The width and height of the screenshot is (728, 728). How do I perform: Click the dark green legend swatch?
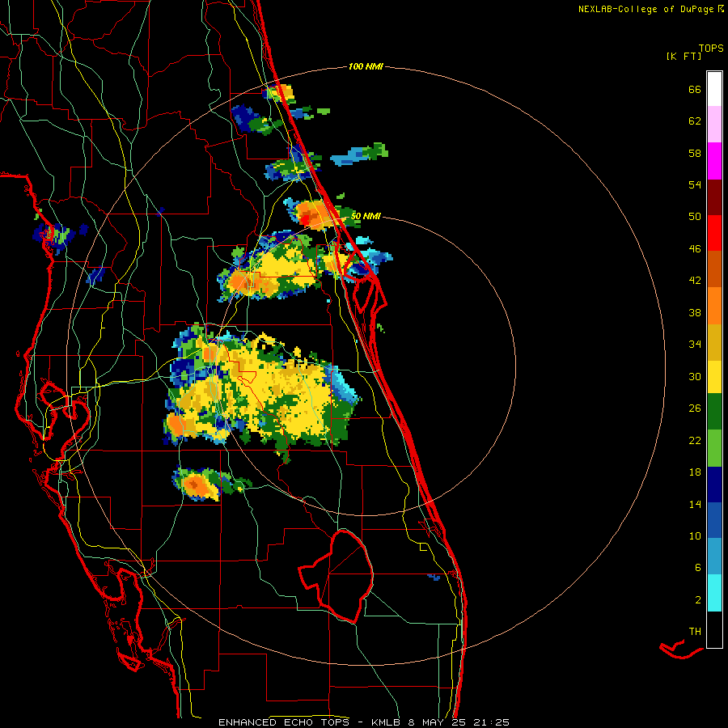click(x=714, y=412)
